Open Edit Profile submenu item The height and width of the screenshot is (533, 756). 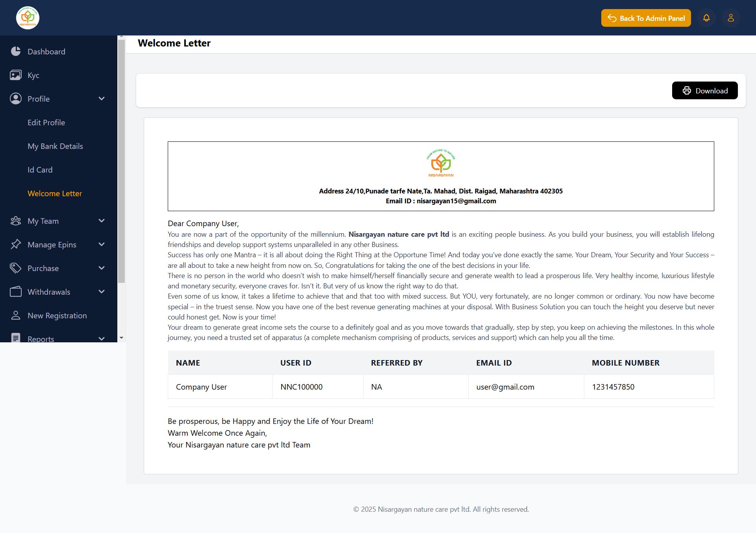click(46, 123)
